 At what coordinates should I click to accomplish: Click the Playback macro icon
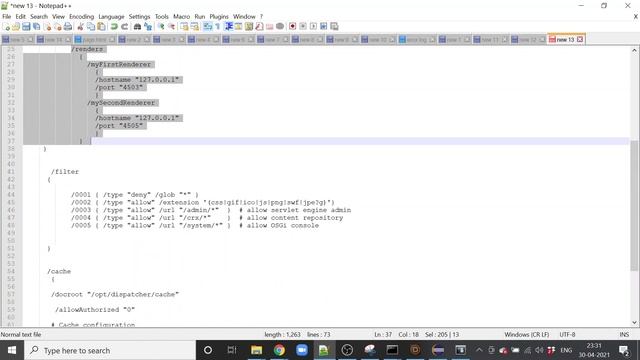coord(313,27)
